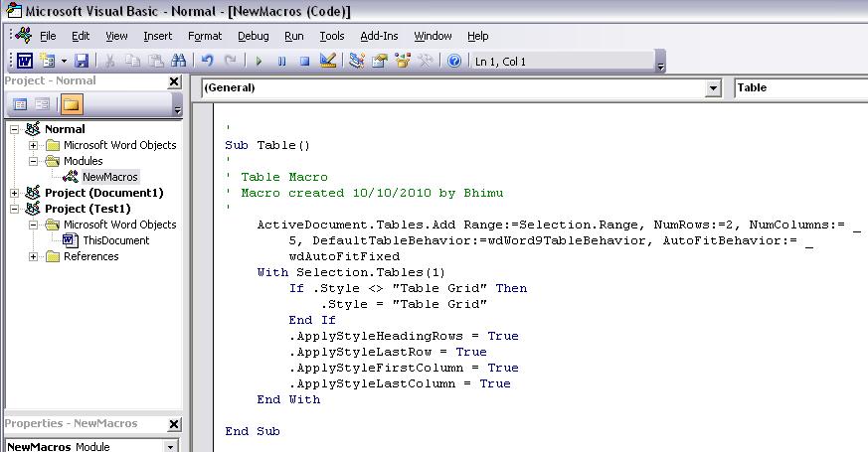Open the Edit menu
Screen dimensions: 868x452
click(x=81, y=36)
